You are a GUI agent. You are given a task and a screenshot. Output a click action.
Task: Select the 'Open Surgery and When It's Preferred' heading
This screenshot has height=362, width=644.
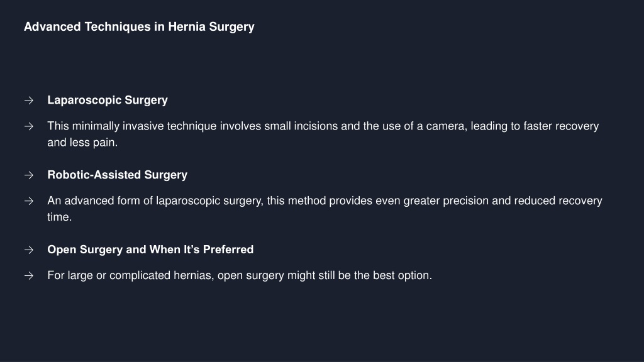coord(150,250)
